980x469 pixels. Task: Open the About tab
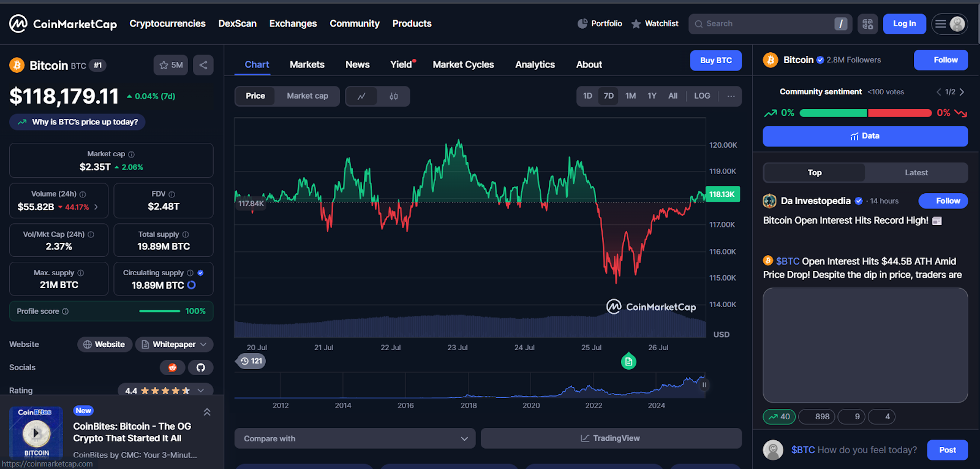pyautogui.click(x=589, y=64)
